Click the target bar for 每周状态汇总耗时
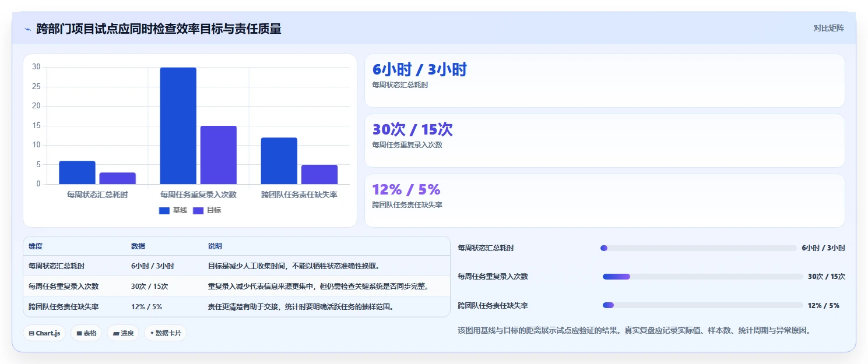The width and height of the screenshot is (868, 364). coord(117,178)
